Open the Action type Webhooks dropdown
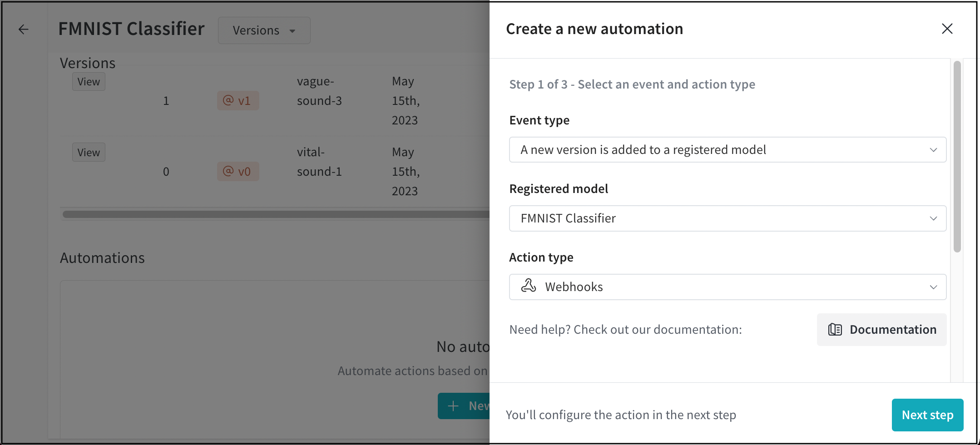 pyautogui.click(x=727, y=287)
